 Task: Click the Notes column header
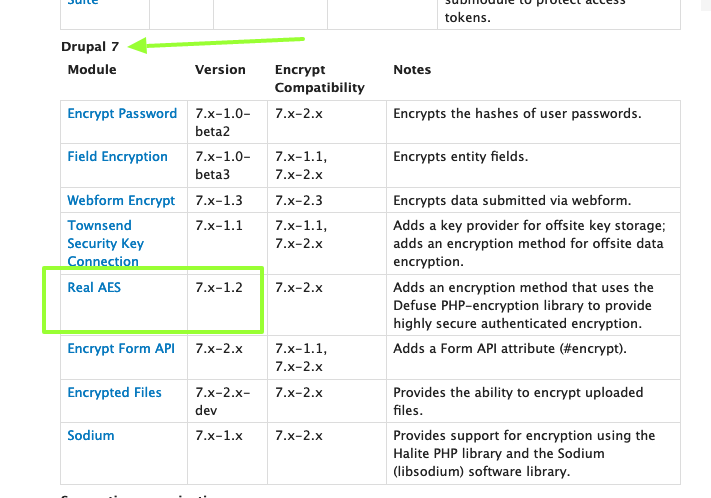pos(412,69)
